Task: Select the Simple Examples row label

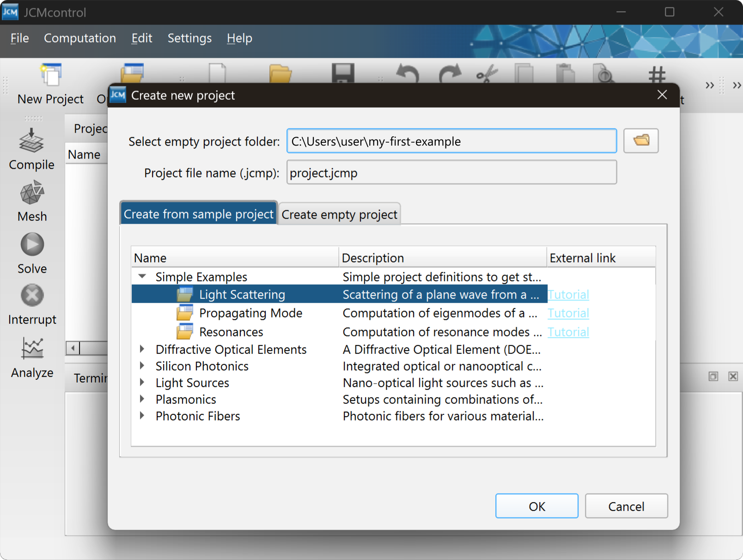Action: [201, 277]
